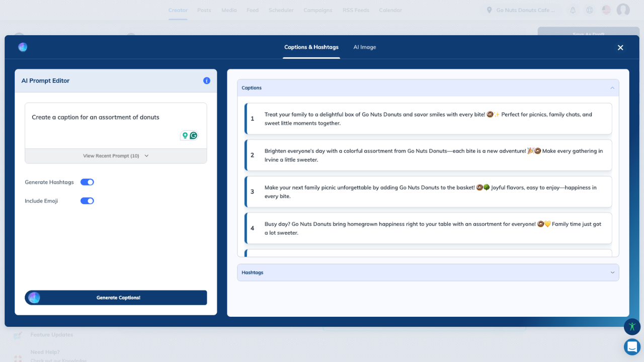Click the Grammarly icon in prompt box
Image resolution: width=644 pixels, height=362 pixels.
pos(194,136)
